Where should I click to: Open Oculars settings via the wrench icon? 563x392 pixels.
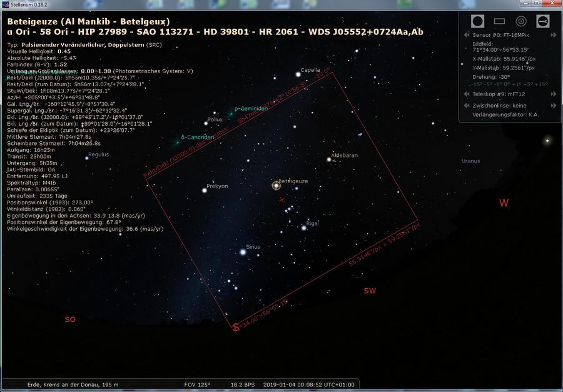pyautogui.click(x=544, y=21)
